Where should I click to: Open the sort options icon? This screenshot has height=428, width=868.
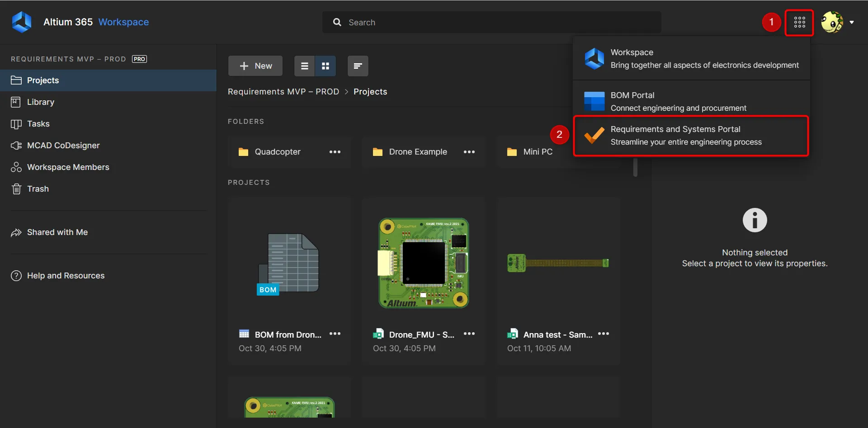(x=358, y=66)
